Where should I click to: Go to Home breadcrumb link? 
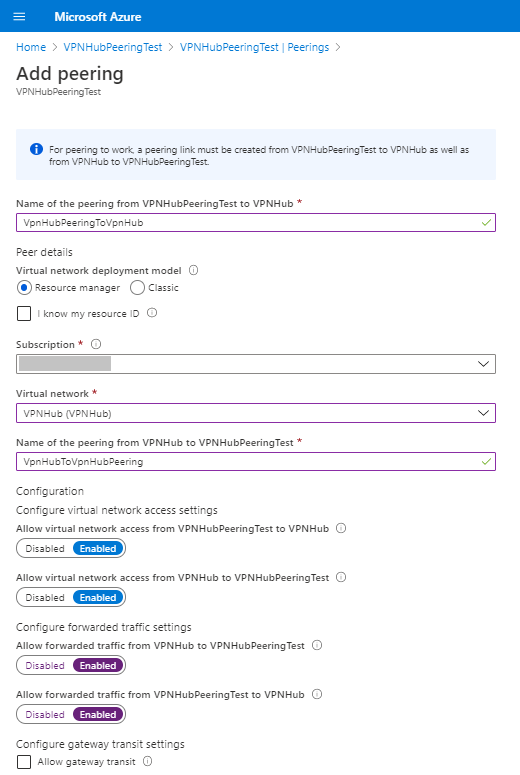pos(31,47)
